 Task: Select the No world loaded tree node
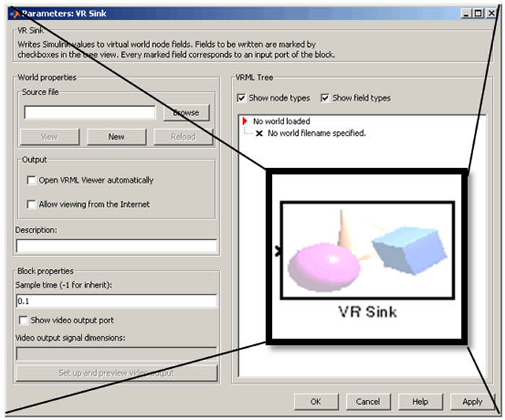pyautogui.click(x=281, y=122)
